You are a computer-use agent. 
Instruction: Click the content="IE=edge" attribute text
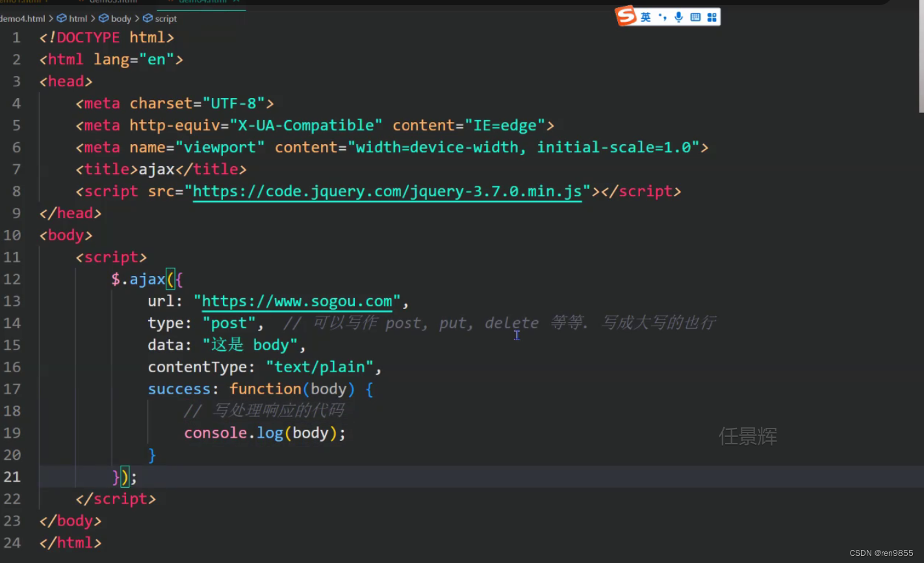pyautogui.click(x=469, y=125)
